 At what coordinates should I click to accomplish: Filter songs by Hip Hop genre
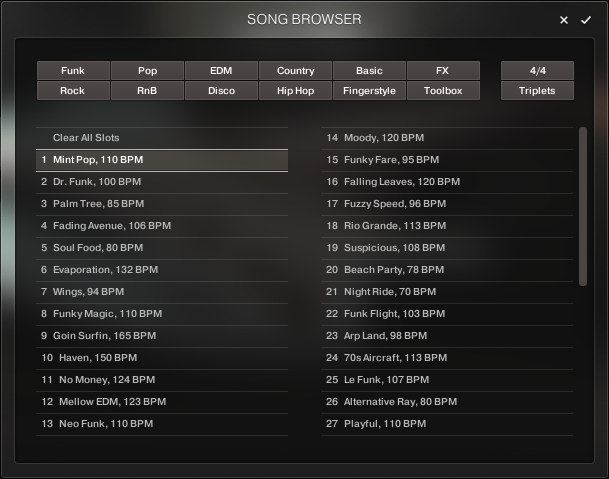(x=295, y=91)
